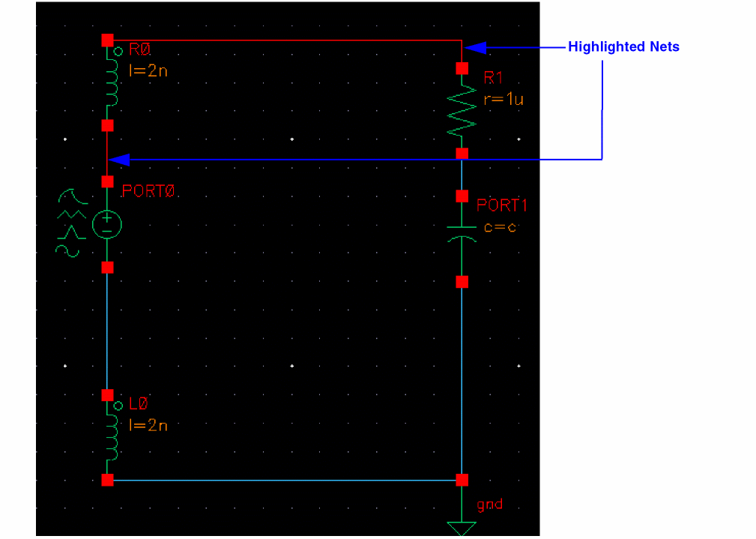Select the PORT0 instance label

(148, 191)
